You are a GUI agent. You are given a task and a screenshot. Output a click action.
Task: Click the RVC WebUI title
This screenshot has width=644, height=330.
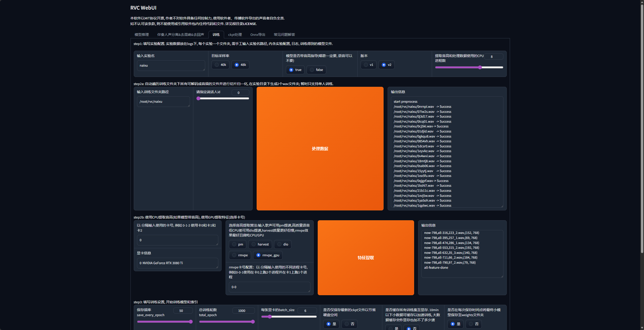pos(143,8)
